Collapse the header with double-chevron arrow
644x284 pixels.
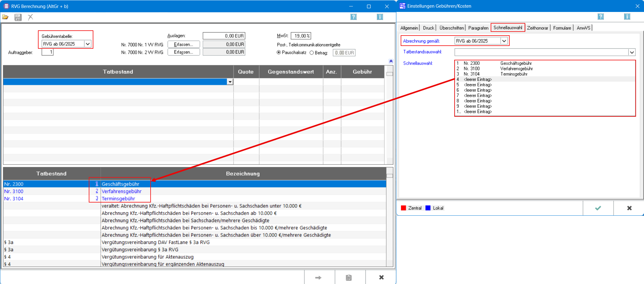pyautogui.click(x=391, y=61)
